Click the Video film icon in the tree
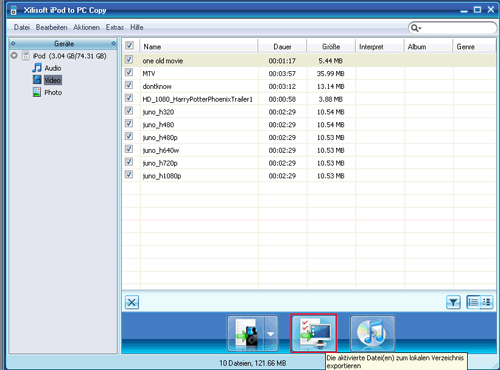 tap(37, 80)
